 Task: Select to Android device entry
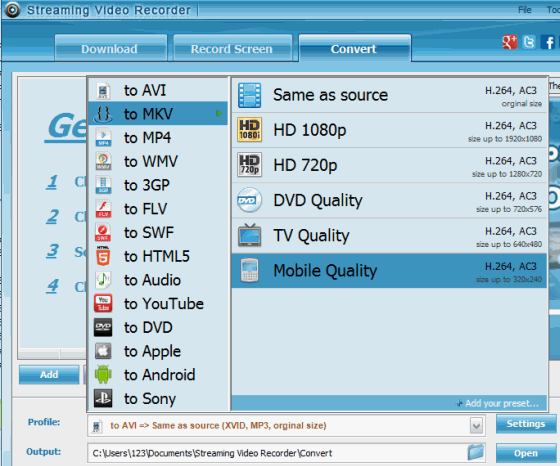click(x=158, y=375)
